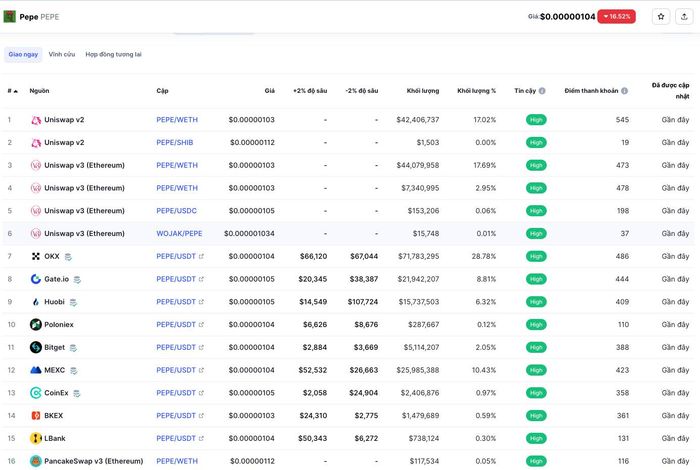Click the LBank exchange logo
700x470 pixels.
pos(36,438)
